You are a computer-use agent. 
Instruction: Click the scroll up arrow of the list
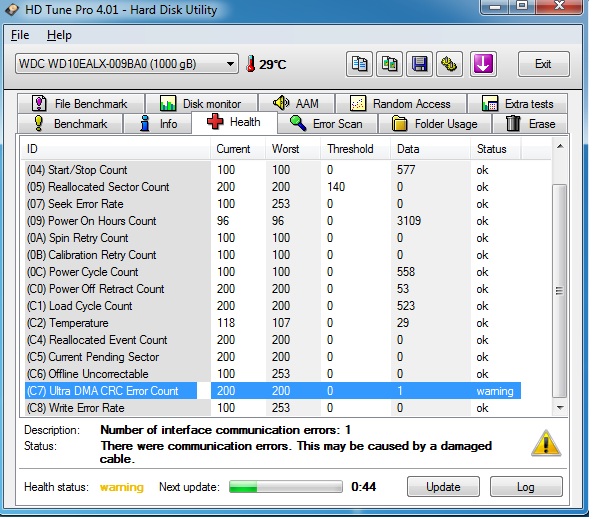(x=560, y=146)
